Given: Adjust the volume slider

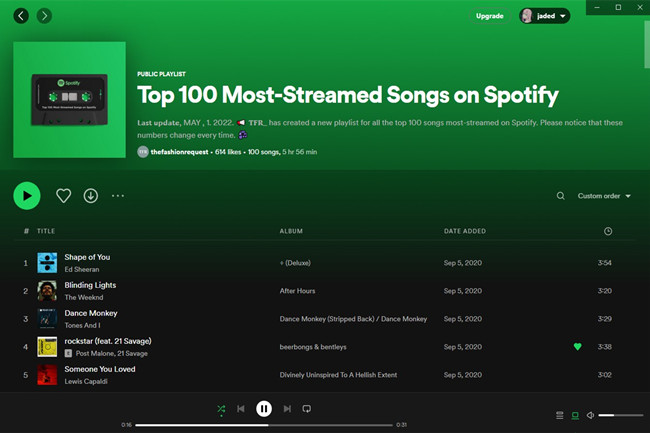Looking at the screenshot, I should pos(621,415).
